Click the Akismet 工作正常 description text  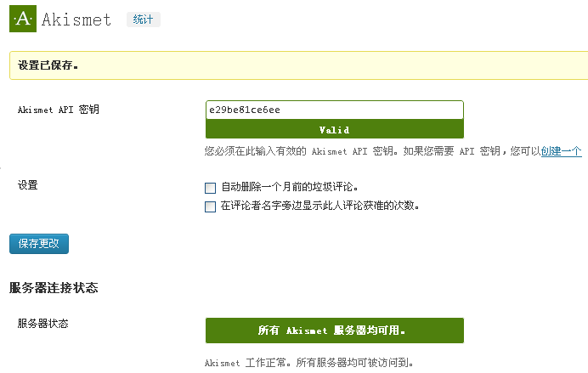(x=309, y=363)
